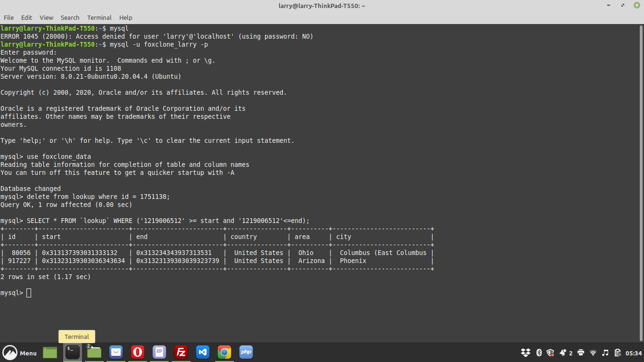Open the Wi-Fi network tray icon
The height and width of the screenshot is (362, 644).
(593, 353)
